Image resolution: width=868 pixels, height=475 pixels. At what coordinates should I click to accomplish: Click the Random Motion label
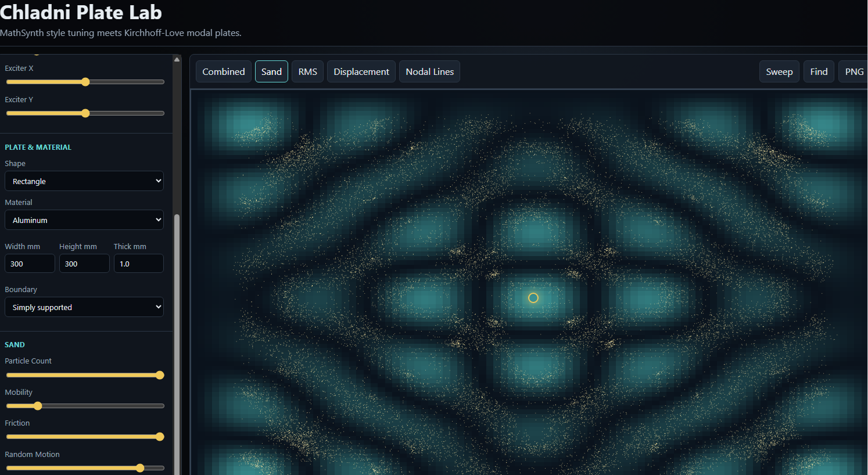tap(33, 455)
